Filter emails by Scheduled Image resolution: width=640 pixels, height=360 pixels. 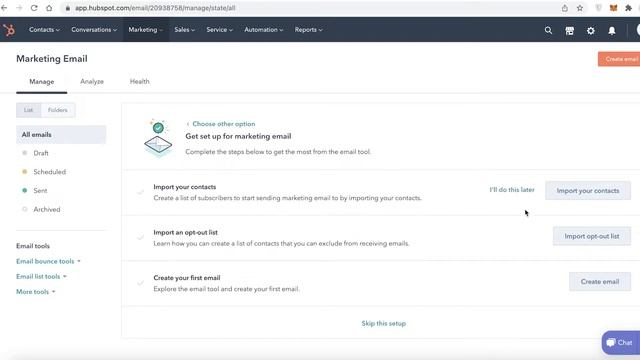click(x=49, y=172)
